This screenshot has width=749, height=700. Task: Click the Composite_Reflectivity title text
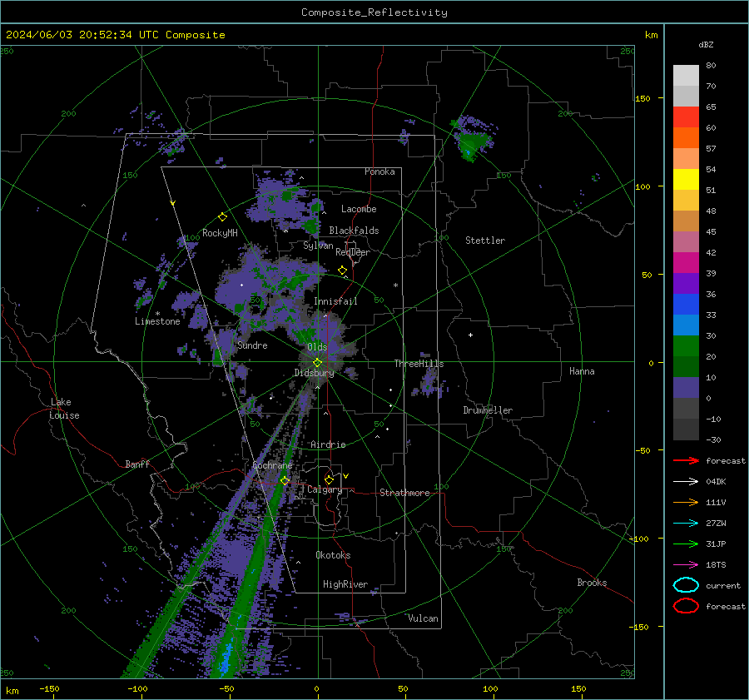point(374,12)
